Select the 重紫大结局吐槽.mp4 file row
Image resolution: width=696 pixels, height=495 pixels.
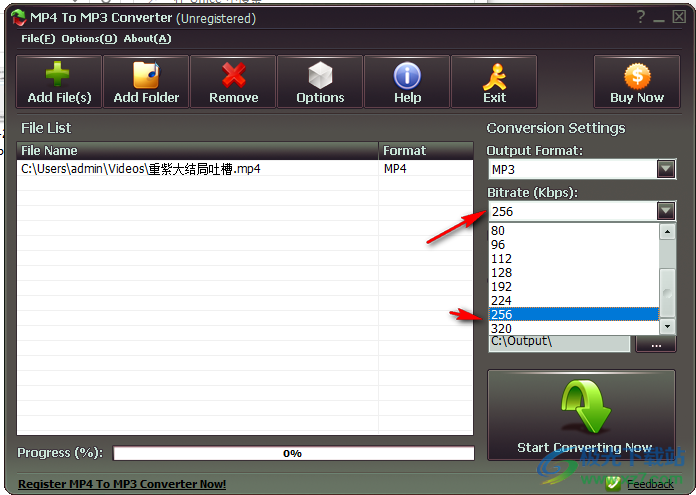pyautogui.click(x=245, y=169)
